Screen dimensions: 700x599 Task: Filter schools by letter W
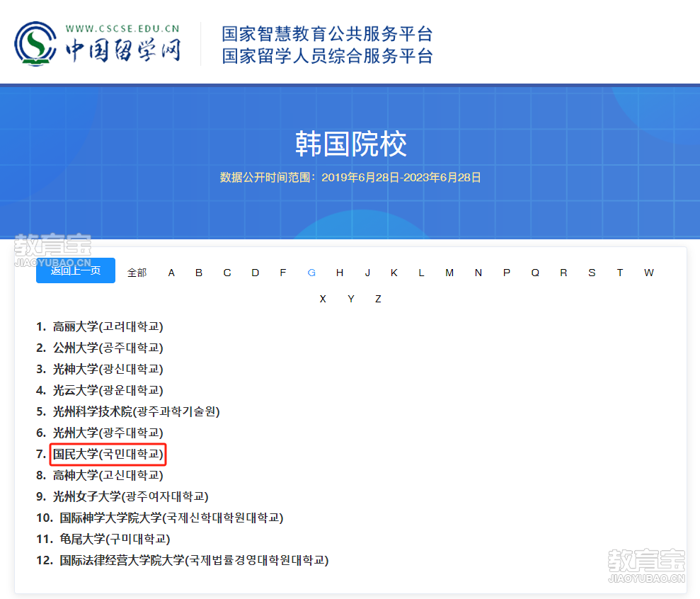point(649,273)
